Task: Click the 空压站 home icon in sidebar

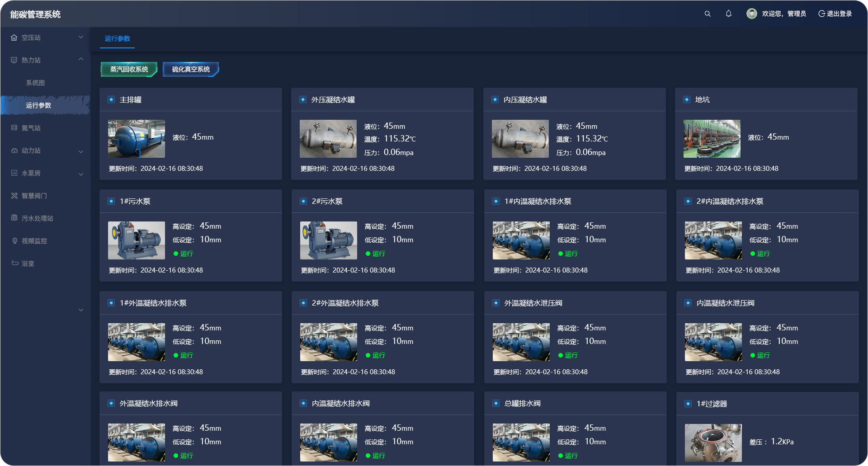Action: pyautogui.click(x=14, y=38)
